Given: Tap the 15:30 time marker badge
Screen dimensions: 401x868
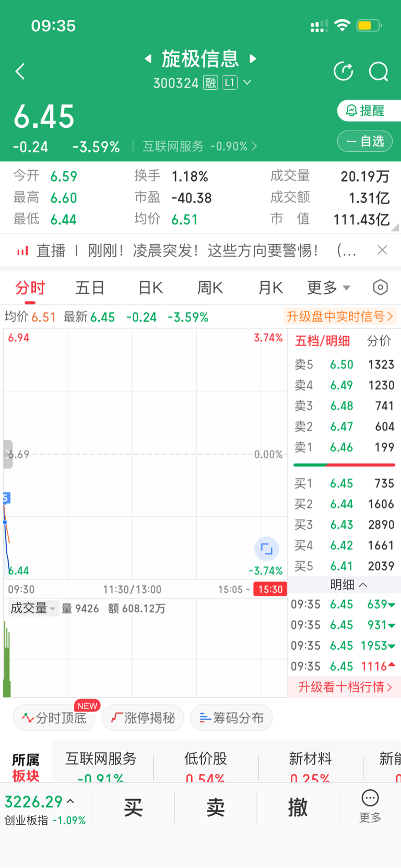Looking at the screenshot, I should pyautogui.click(x=270, y=589).
